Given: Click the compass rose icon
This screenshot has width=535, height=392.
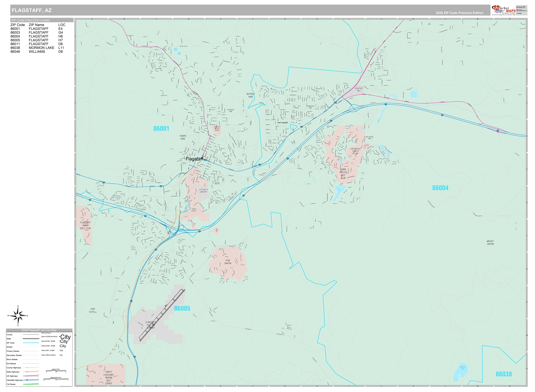Looking at the screenshot, I should point(18,316).
